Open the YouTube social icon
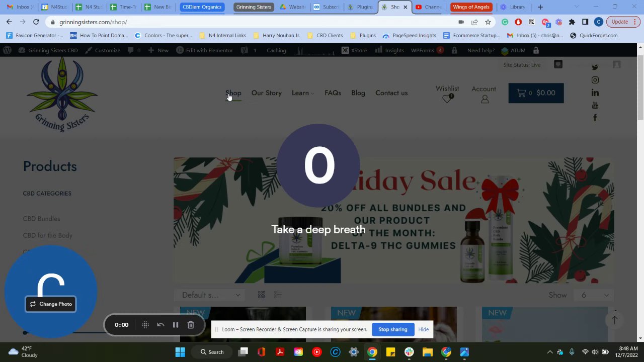Viewport: 644px width, 362px height. pos(595,105)
